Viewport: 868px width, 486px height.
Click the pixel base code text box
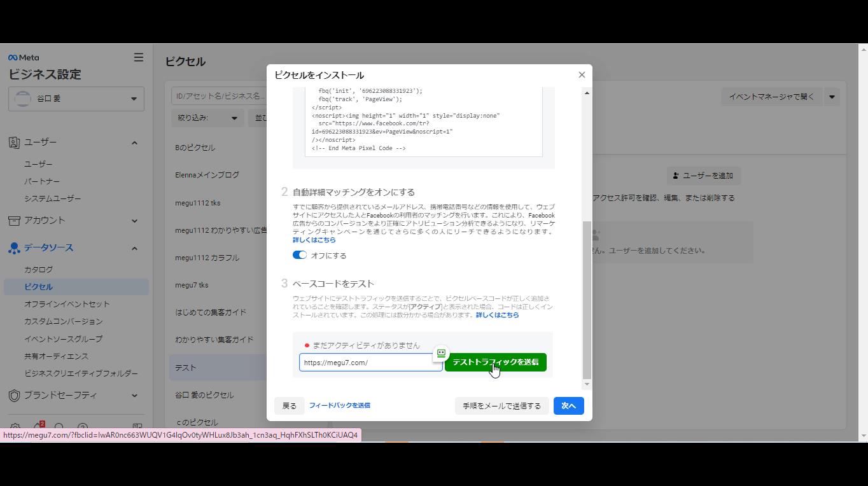point(424,121)
